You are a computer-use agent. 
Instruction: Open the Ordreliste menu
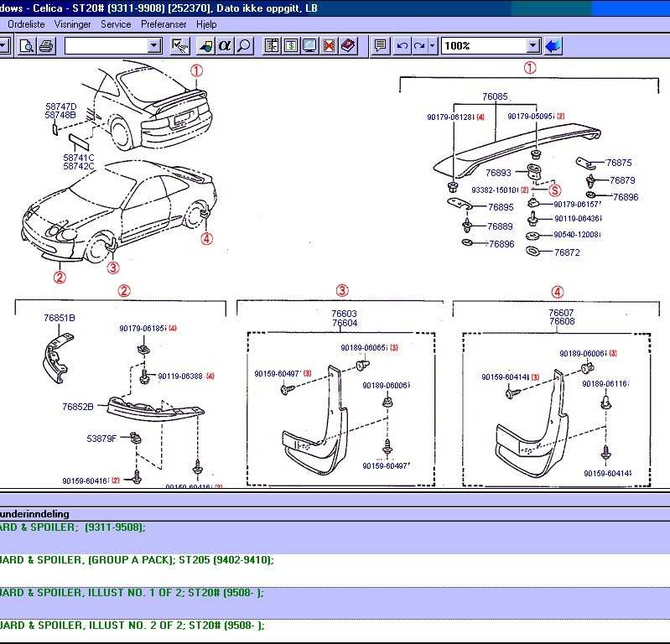(26, 24)
